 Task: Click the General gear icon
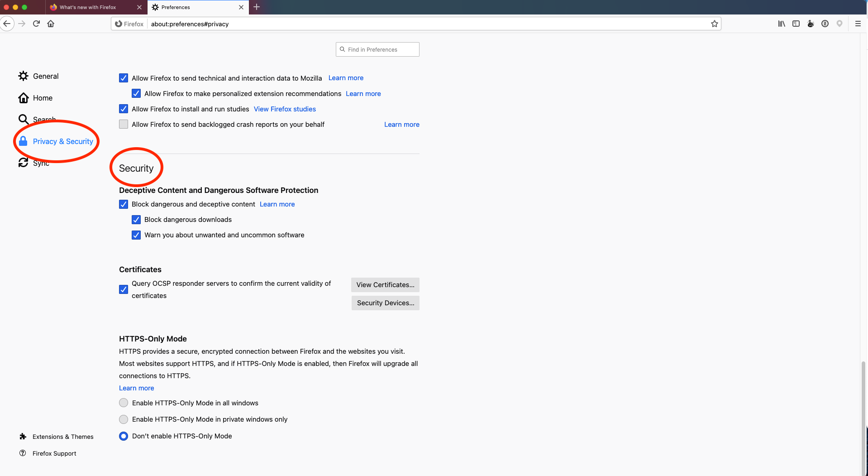(23, 76)
